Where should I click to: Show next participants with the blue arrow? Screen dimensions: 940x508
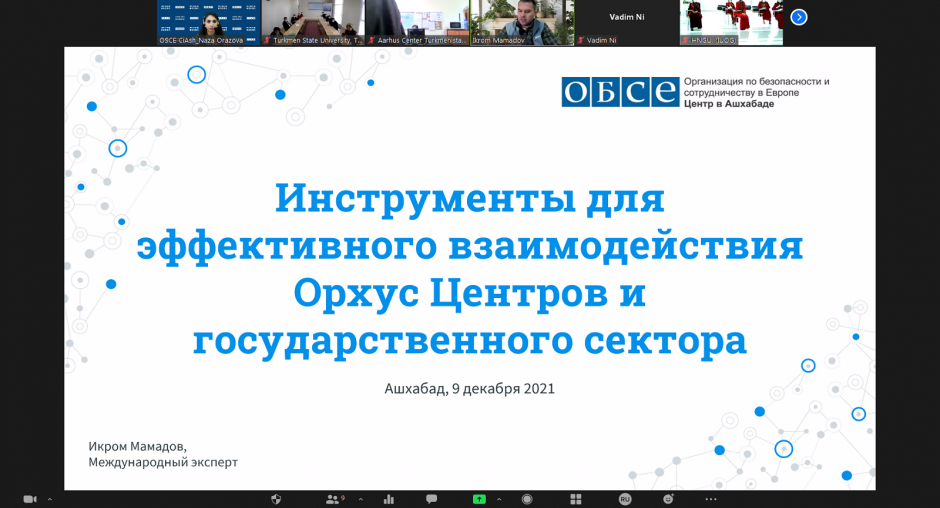click(798, 17)
